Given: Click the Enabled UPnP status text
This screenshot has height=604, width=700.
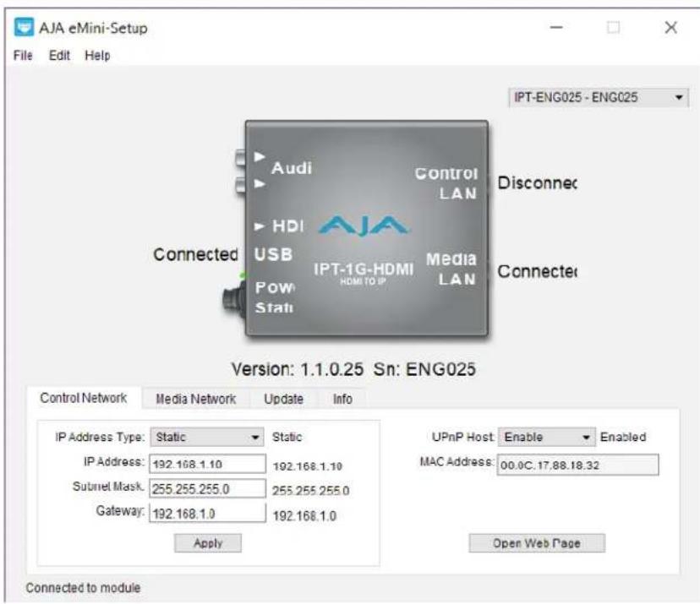Looking at the screenshot, I should click(623, 438).
